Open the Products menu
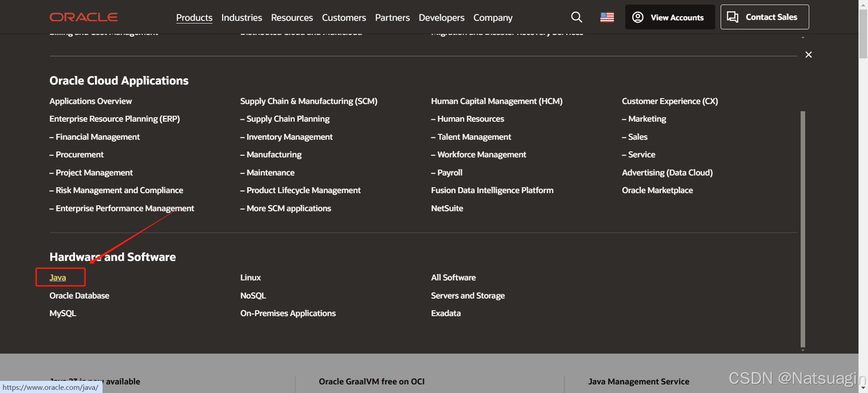The height and width of the screenshot is (393, 868). click(x=194, y=18)
